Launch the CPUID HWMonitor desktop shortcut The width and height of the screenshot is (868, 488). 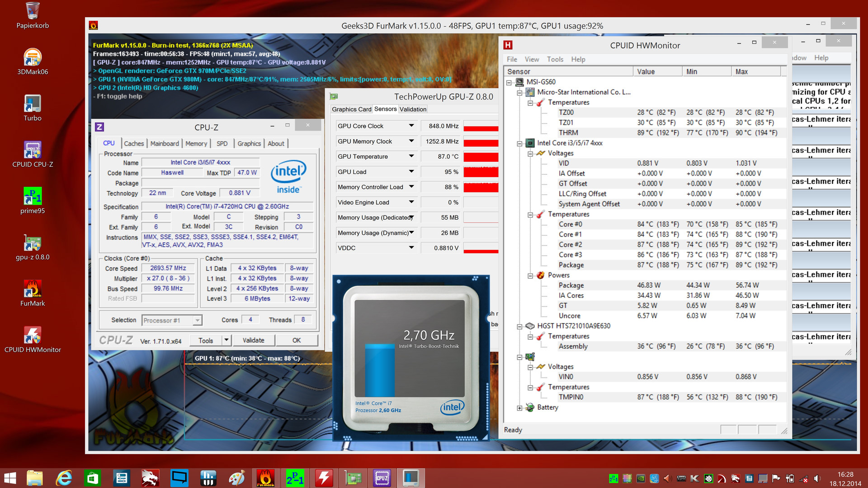pyautogui.click(x=33, y=340)
